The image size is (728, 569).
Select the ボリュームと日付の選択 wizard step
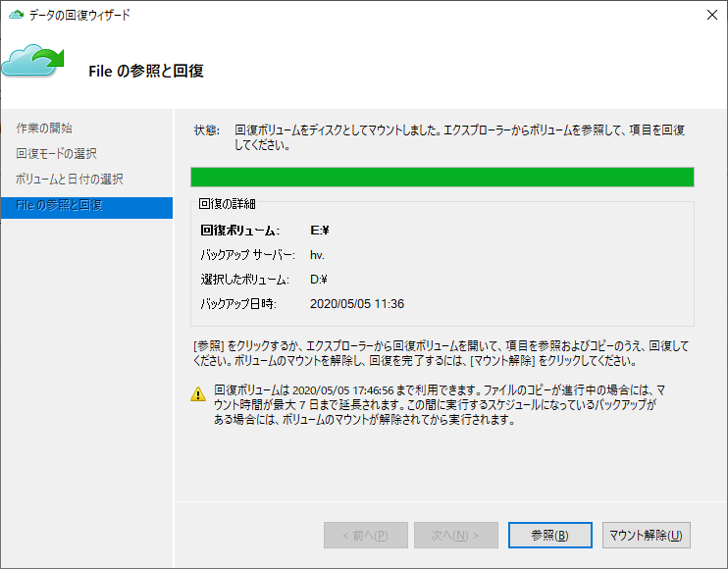(70, 180)
